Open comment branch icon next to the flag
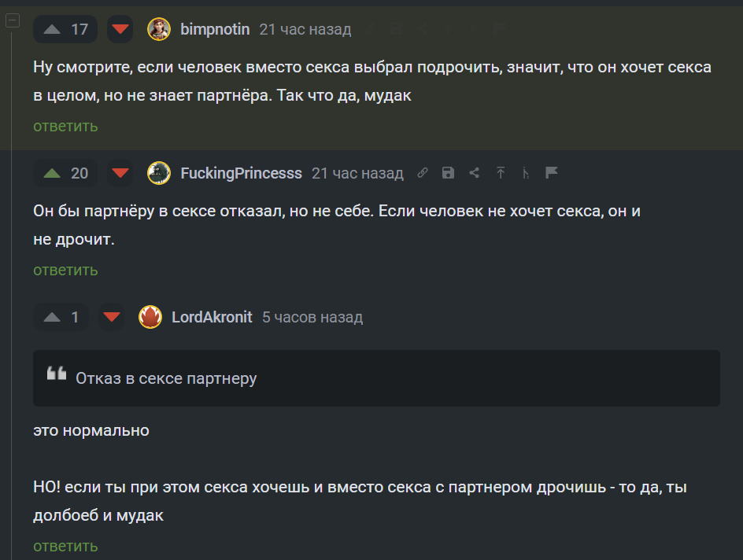The width and height of the screenshot is (743, 560). [x=526, y=173]
